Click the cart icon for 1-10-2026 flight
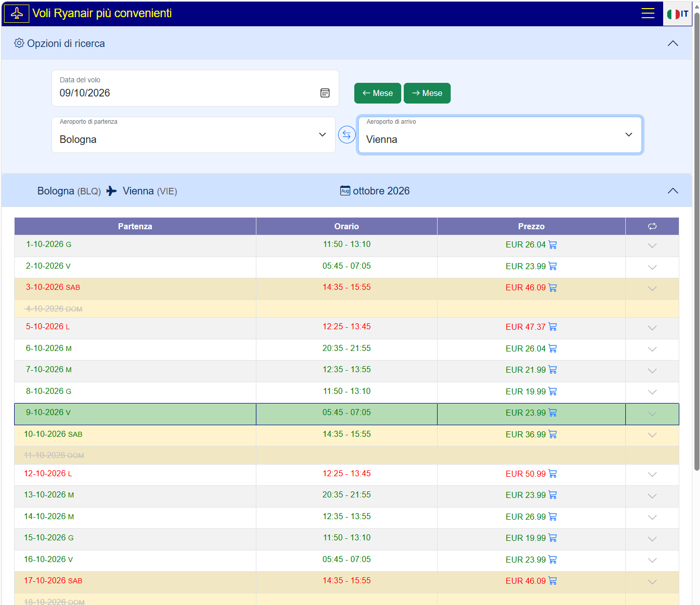 [553, 245]
